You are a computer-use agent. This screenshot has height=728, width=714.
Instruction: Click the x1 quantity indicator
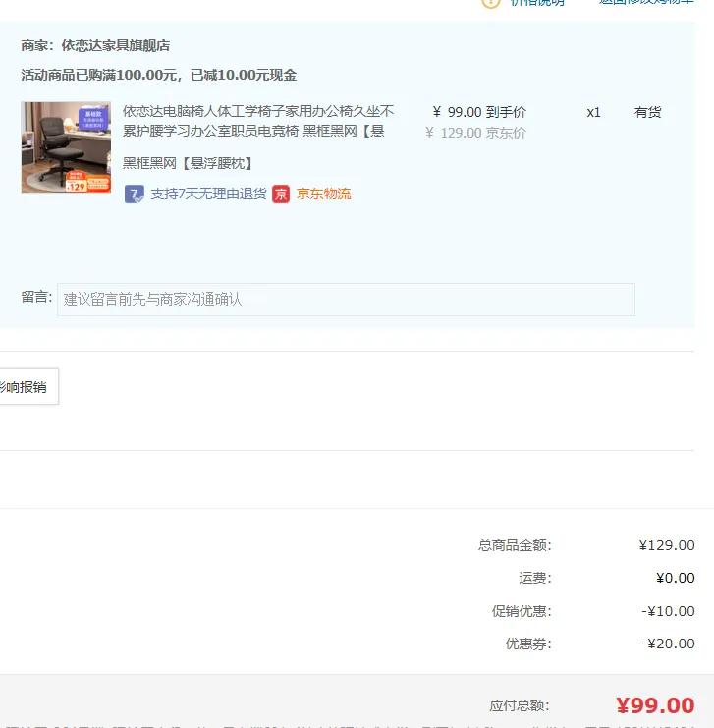point(593,113)
